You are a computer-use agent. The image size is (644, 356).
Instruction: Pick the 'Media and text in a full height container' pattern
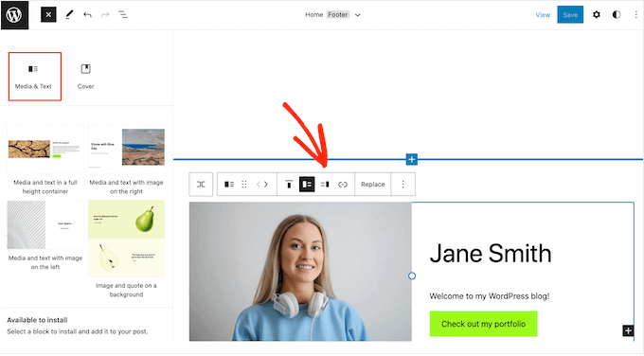tap(45, 160)
